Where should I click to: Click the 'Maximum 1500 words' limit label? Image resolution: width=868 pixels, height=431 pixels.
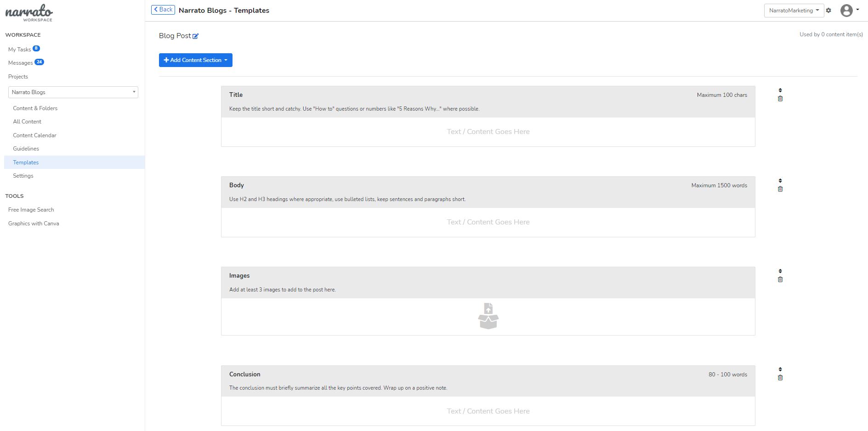coord(719,185)
